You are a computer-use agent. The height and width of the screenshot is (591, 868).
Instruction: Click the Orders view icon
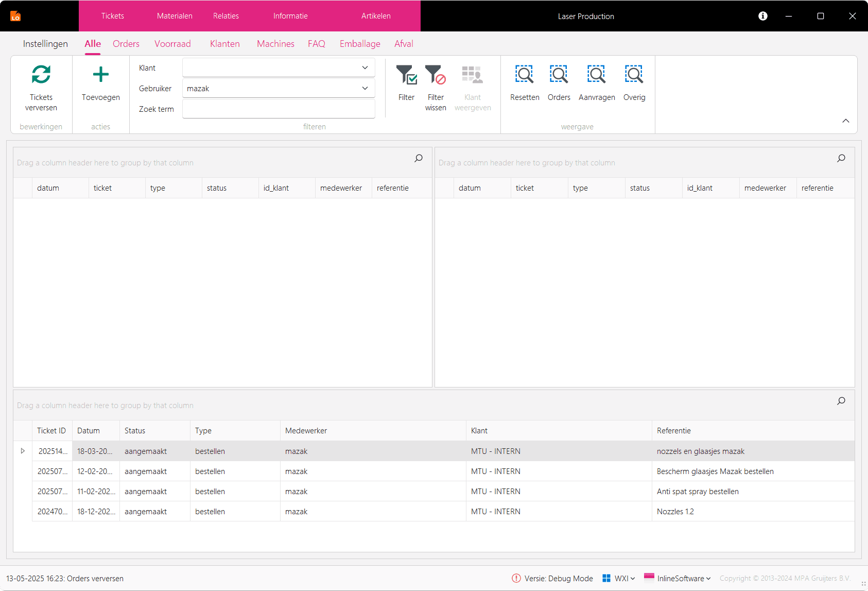pyautogui.click(x=559, y=74)
